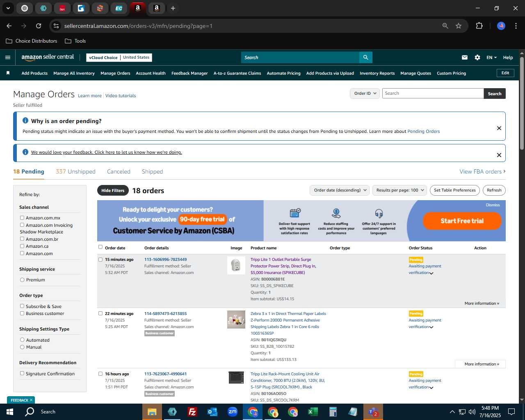
Task: Open Calculator from taskbar
Action: point(333,412)
